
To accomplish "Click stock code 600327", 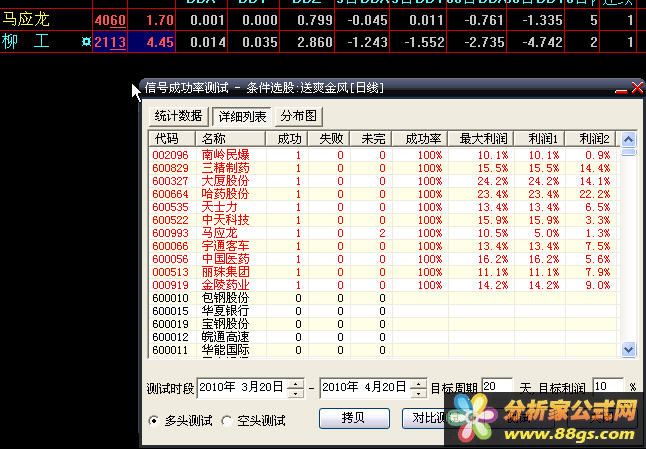I will coord(170,181).
